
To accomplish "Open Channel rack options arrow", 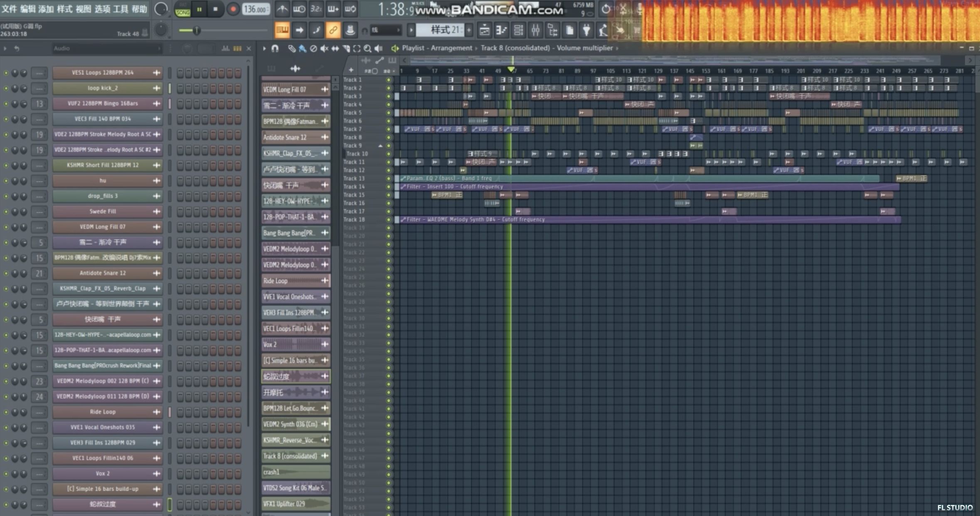I will (5, 49).
